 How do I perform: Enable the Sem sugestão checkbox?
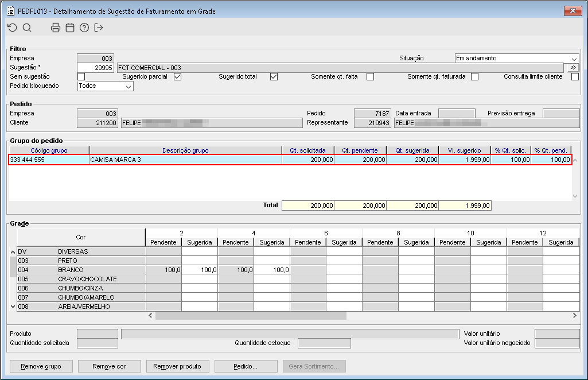coord(81,77)
